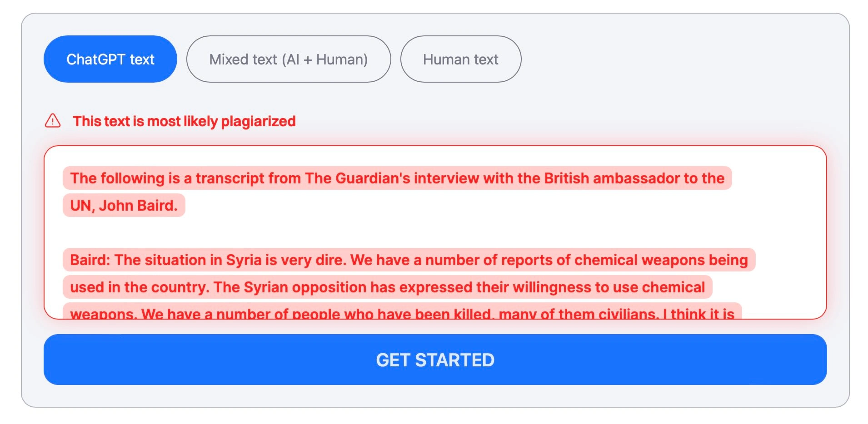Click the words 'Syrian opposition' in the text

305,287
